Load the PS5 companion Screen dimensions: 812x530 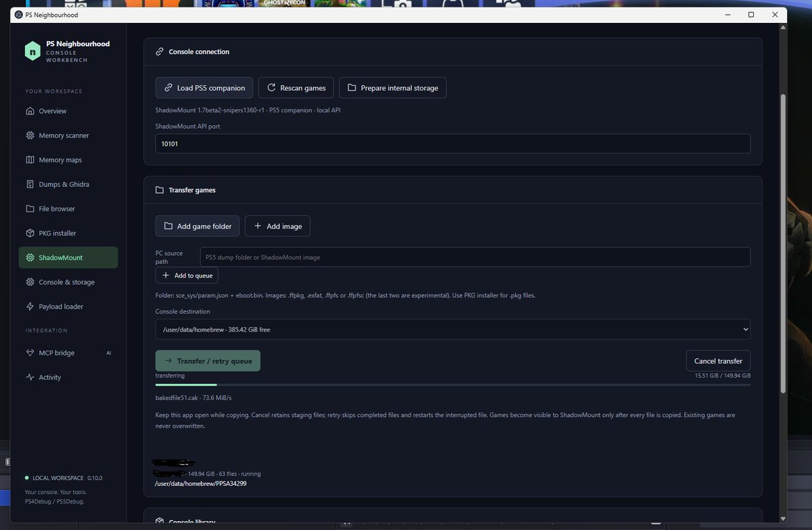(x=204, y=88)
